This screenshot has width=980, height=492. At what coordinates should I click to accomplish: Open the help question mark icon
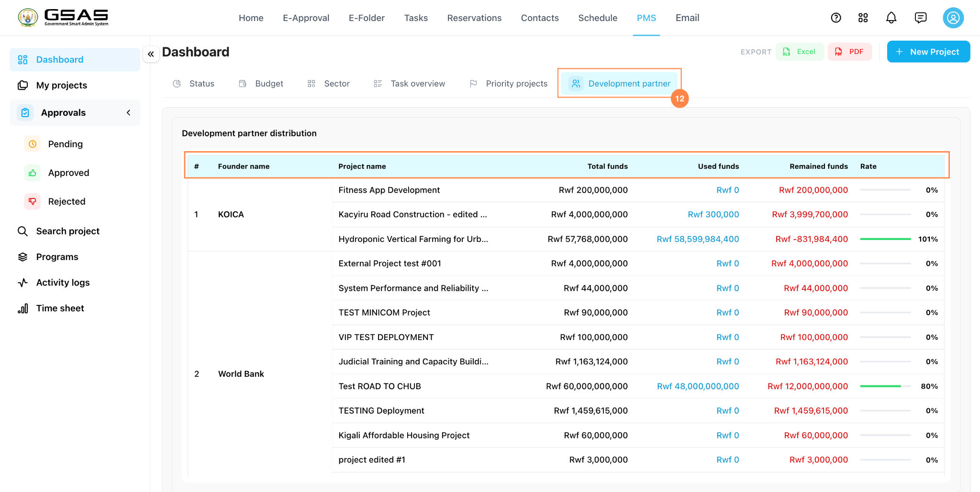coord(836,18)
